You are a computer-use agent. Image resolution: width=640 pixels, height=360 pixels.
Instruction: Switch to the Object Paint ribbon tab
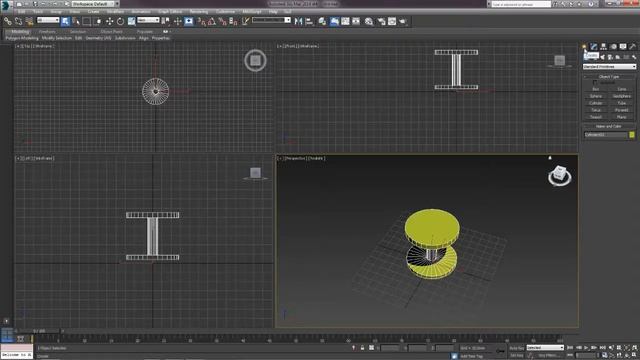coord(111,31)
